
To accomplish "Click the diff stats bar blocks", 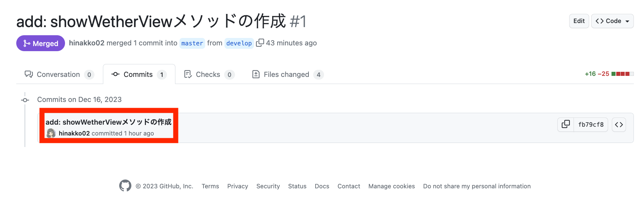I will point(623,73).
